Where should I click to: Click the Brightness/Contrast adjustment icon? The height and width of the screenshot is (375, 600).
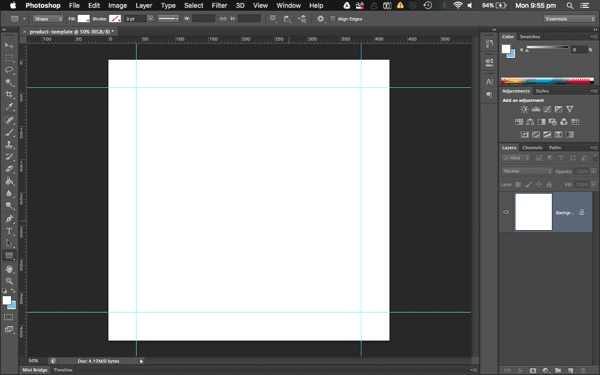pyautogui.click(x=524, y=109)
